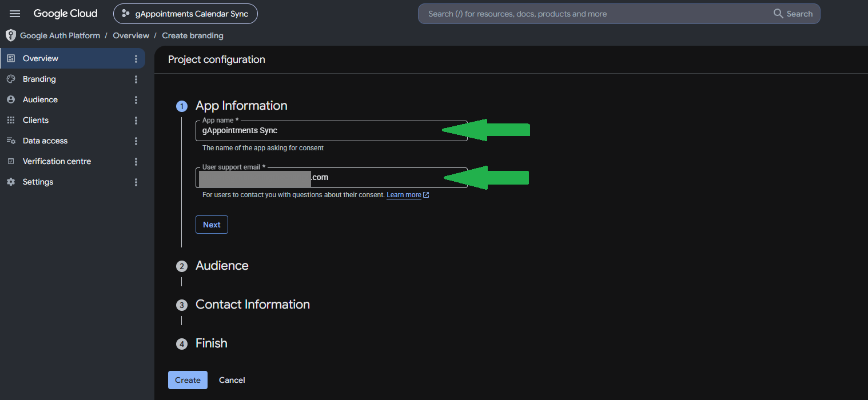Viewport: 868px width, 400px height.
Task: Expand the Audience step
Action: tap(222, 266)
